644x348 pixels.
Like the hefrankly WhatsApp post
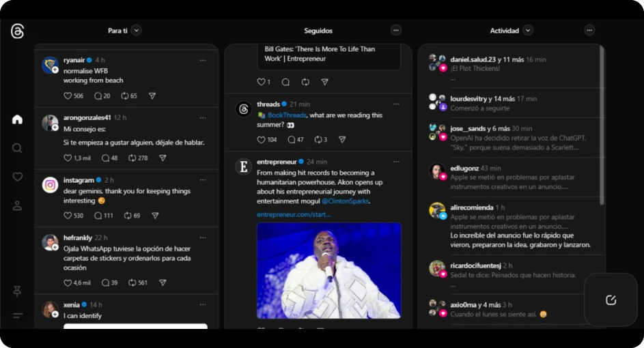click(68, 282)
